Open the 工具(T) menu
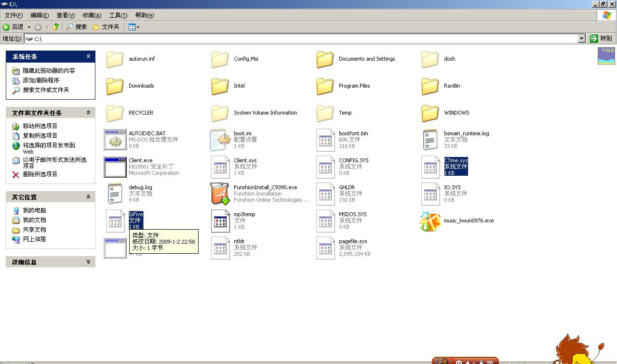The image size is (617, 364). pos(118,15)
